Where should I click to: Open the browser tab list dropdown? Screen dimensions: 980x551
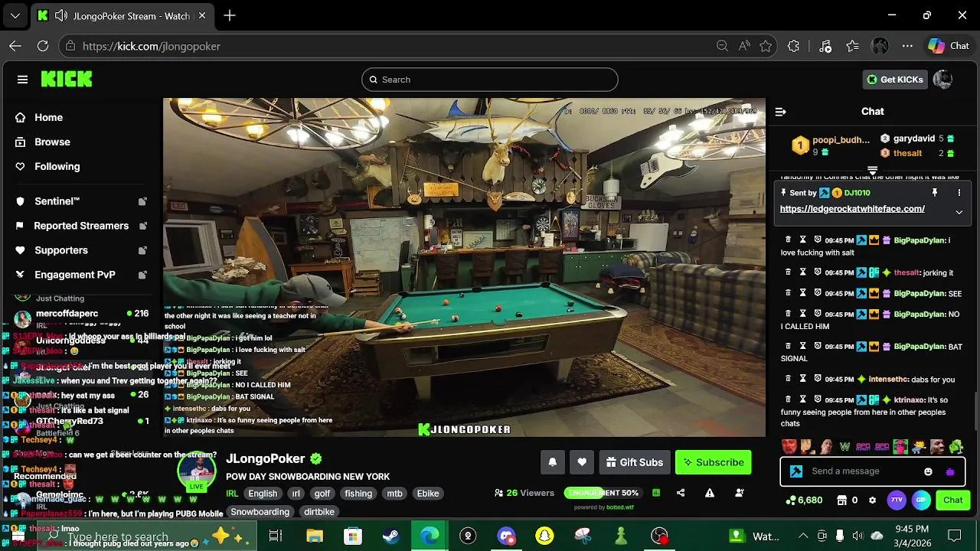[15, 15]
